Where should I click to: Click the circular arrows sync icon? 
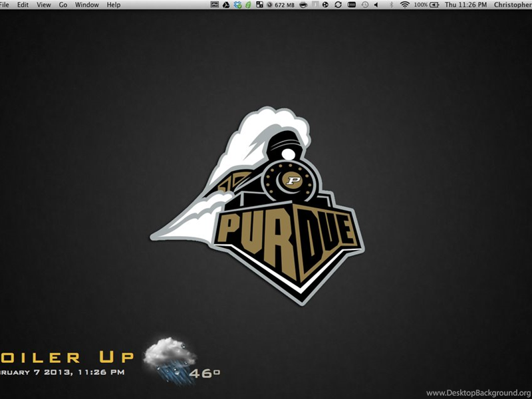tap(338, 5)
